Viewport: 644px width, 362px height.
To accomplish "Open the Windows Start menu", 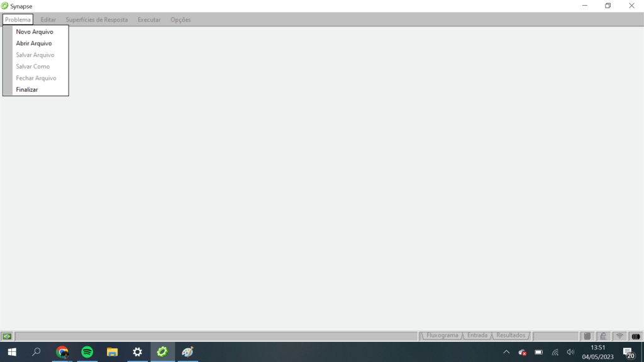I will [12, 352].
